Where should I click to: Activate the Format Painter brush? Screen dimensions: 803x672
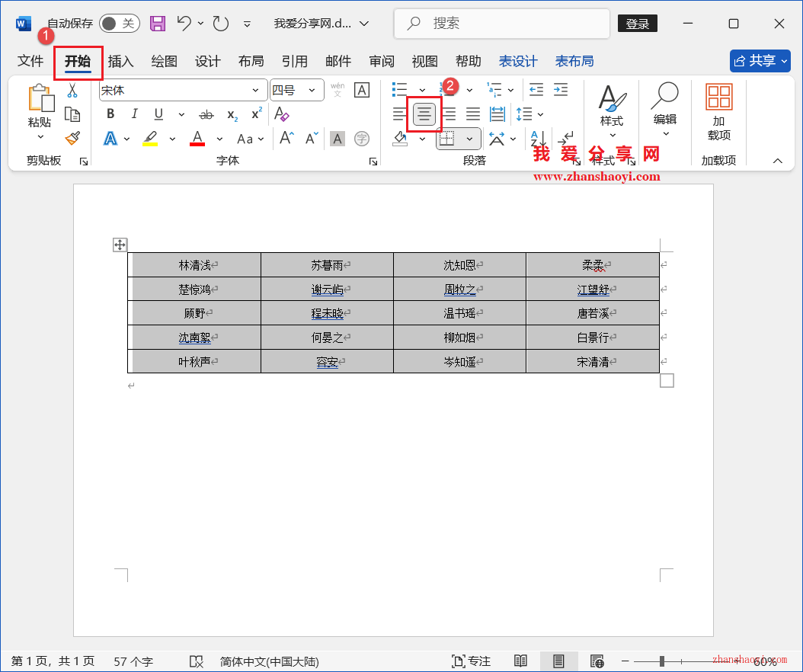(72, 139)
